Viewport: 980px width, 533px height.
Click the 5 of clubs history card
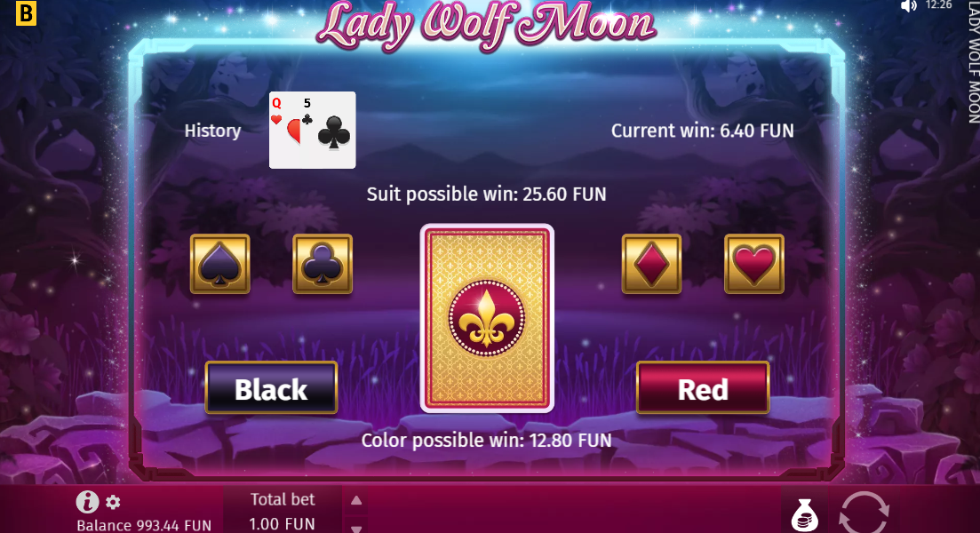[x=328, y=130]
